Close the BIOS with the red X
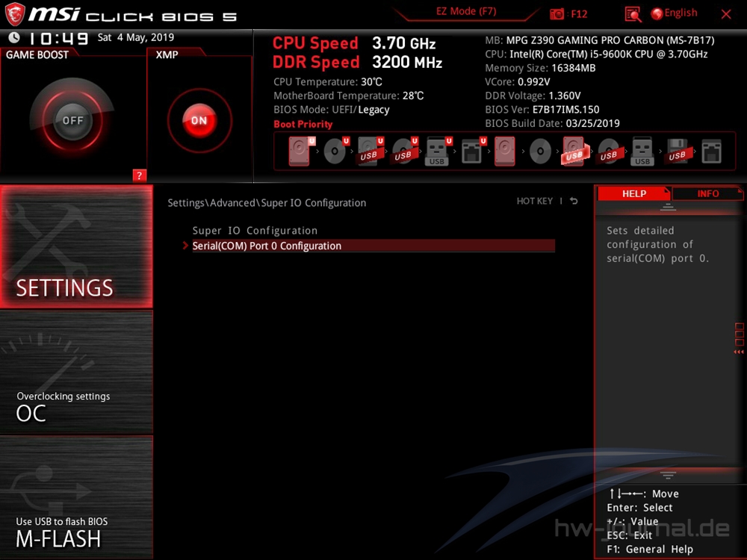 (x=726, y=13)
